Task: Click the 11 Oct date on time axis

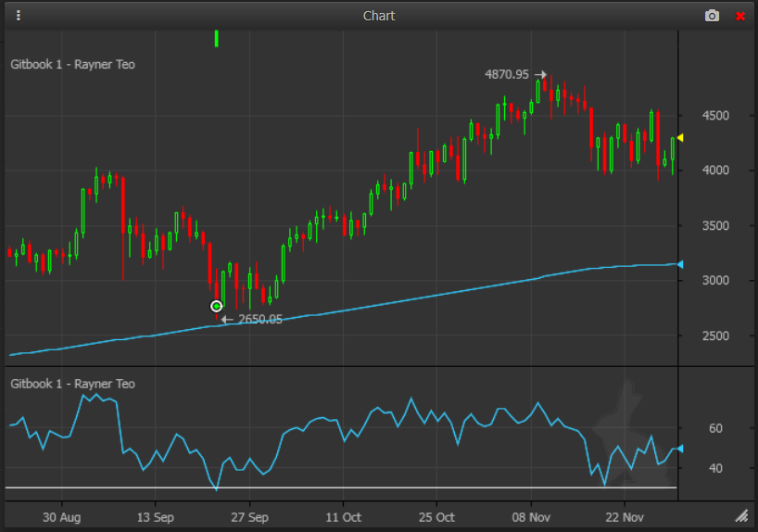Action: point(344,516)
